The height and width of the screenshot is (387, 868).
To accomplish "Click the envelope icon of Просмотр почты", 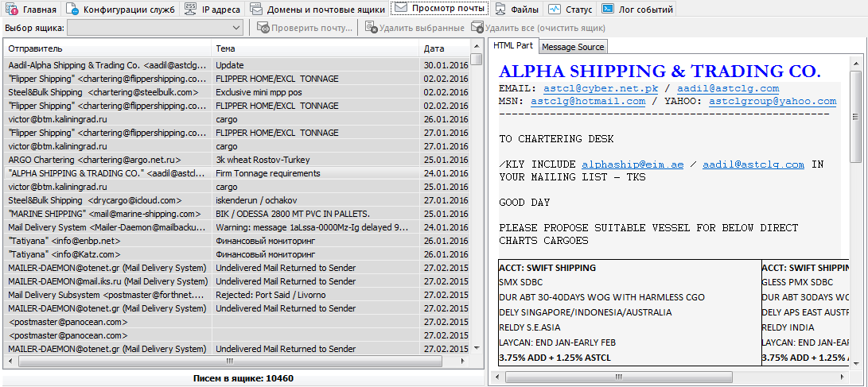I will point(401,8).
